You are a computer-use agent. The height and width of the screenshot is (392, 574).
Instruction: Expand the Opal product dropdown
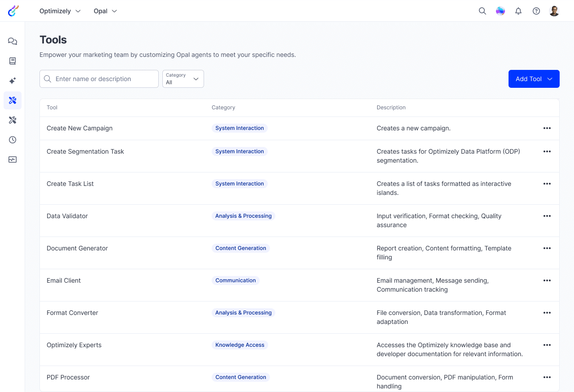pos(105,11)
